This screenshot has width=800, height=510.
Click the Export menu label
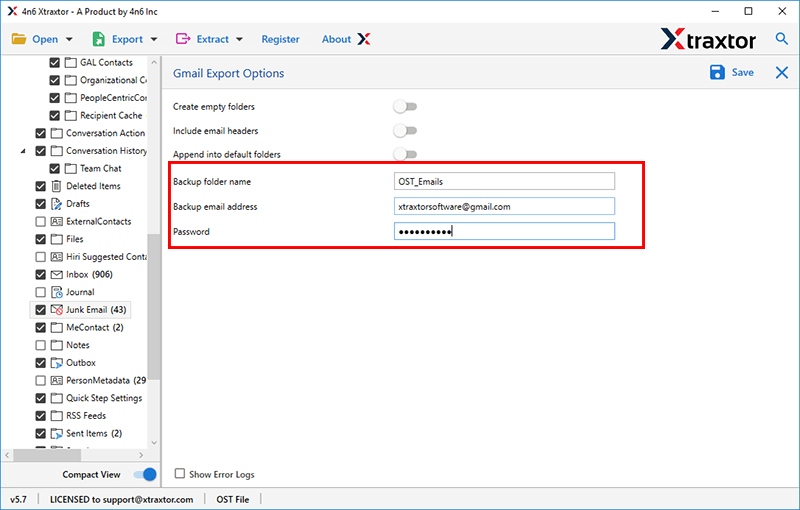(x=128, y=39)
